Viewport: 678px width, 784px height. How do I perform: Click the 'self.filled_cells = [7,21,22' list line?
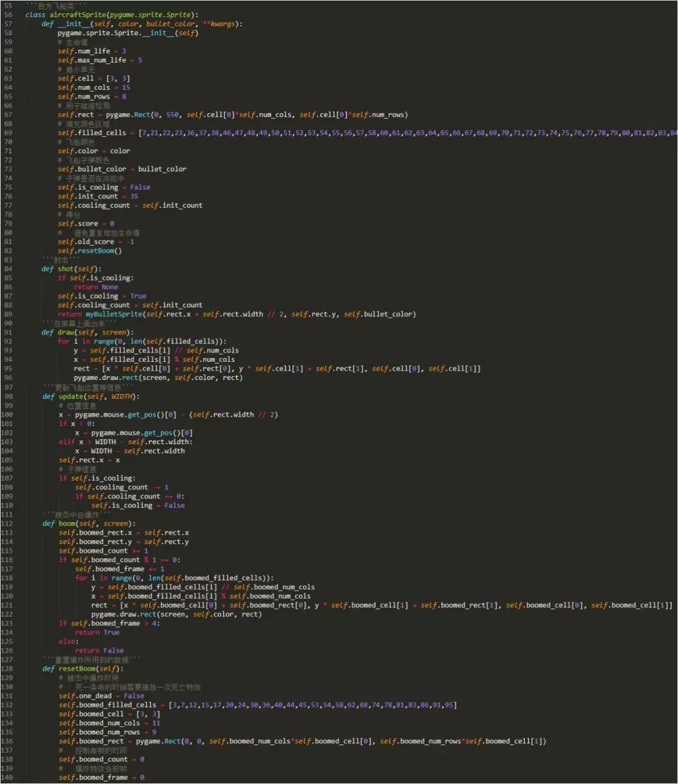[x=368, y=133]
